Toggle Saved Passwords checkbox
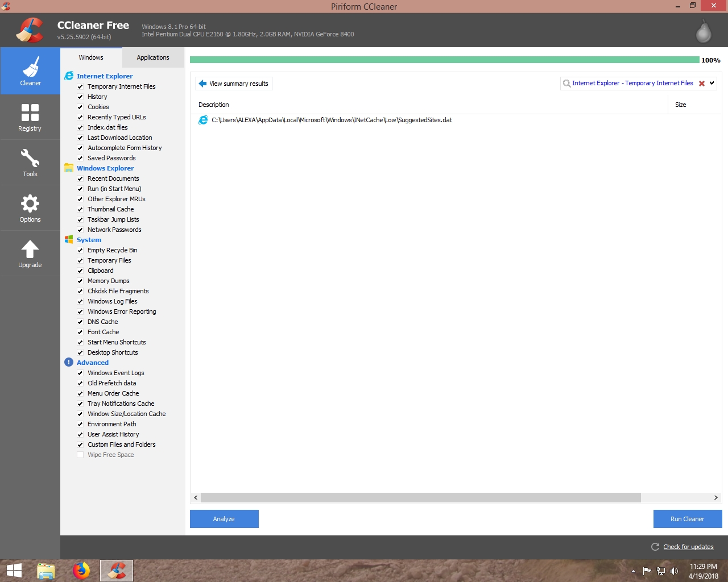Viewport: 728px width, 582px height. pos(80,158)
